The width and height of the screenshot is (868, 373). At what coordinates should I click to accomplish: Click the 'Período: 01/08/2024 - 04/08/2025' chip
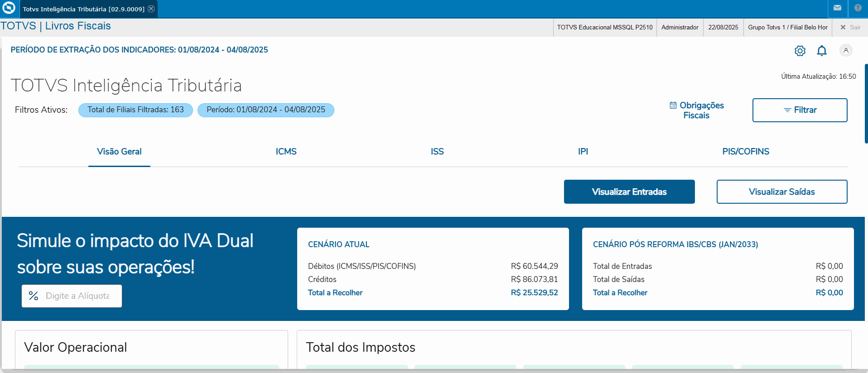click(266, 110)
